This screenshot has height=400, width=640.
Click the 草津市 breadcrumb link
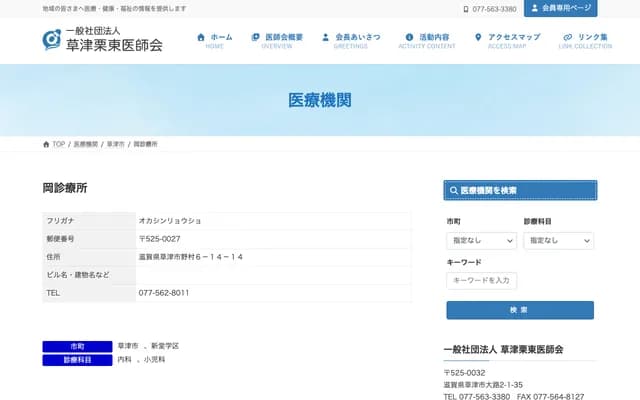(x=116, y=145)
